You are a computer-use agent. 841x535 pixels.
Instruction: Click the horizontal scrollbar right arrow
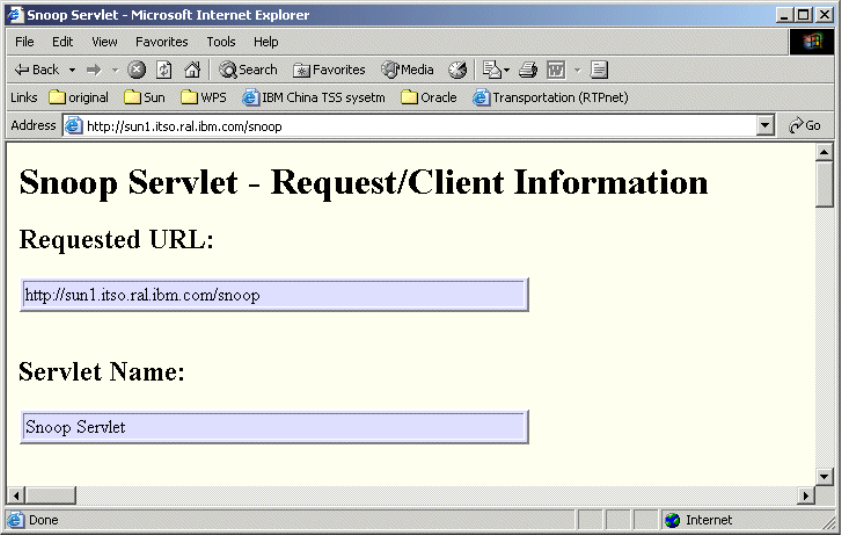pyautogui.click(x=806, y=496)
